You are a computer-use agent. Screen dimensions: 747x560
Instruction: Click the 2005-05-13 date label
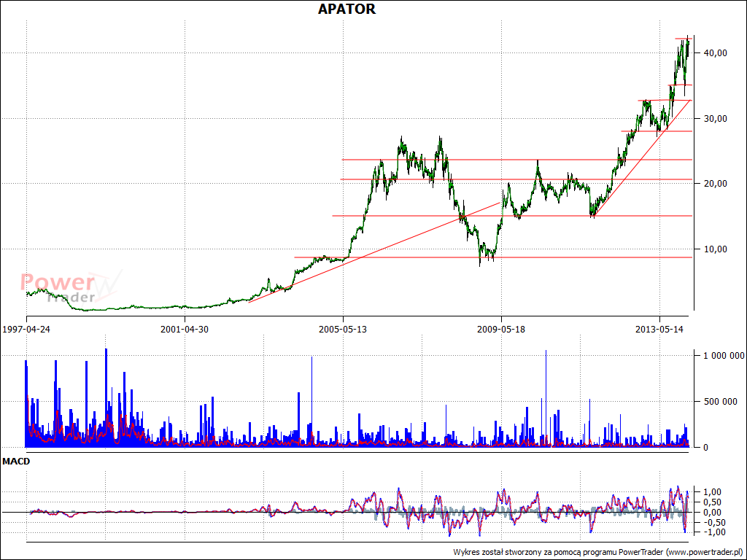343,329
